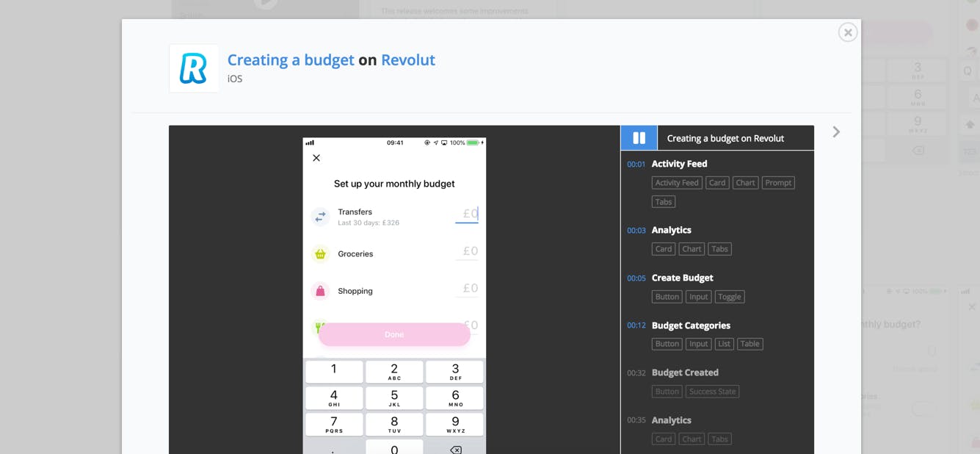Image resolution: width=980 pixels, height=454 pixels.
Task: Click the Groceries budget amount field
Action: [x=467, y=251]
